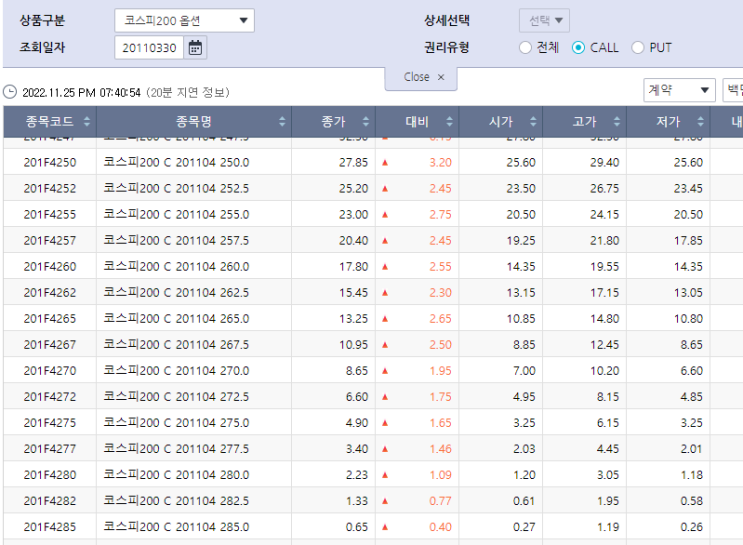Click low price 13.05

tap(689, 293)
